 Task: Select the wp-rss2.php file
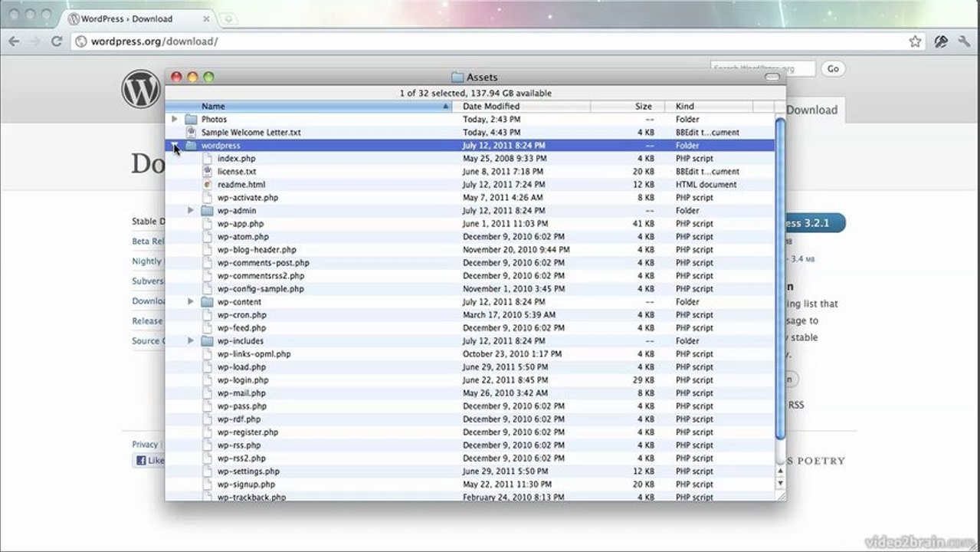[x=241, y=458]
